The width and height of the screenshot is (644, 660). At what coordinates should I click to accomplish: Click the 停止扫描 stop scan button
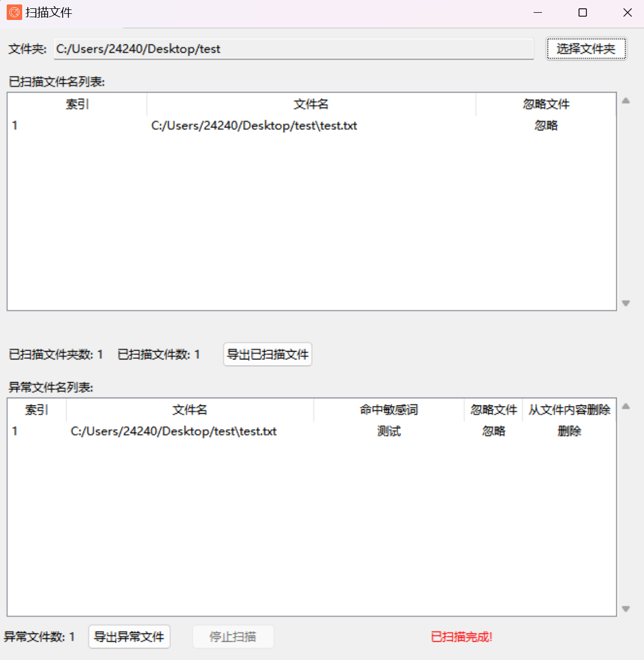click(x=233, y=637)
